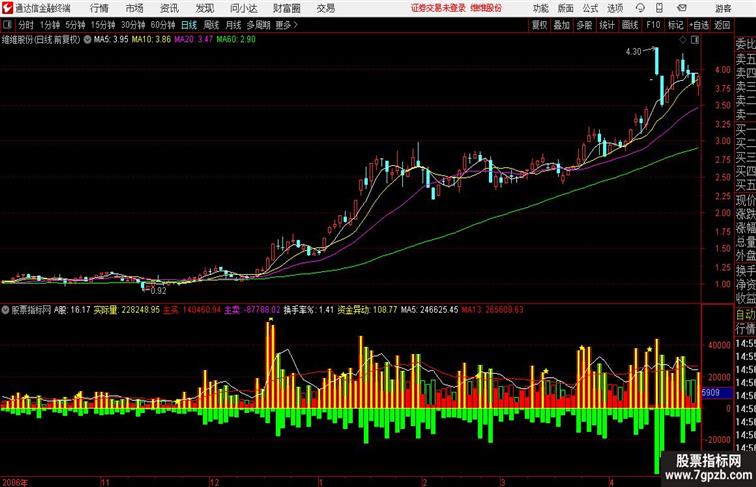Screen dimensions: 756x487
Task: Switch to the 5分钟 period tab
Action: pos(75,25)
